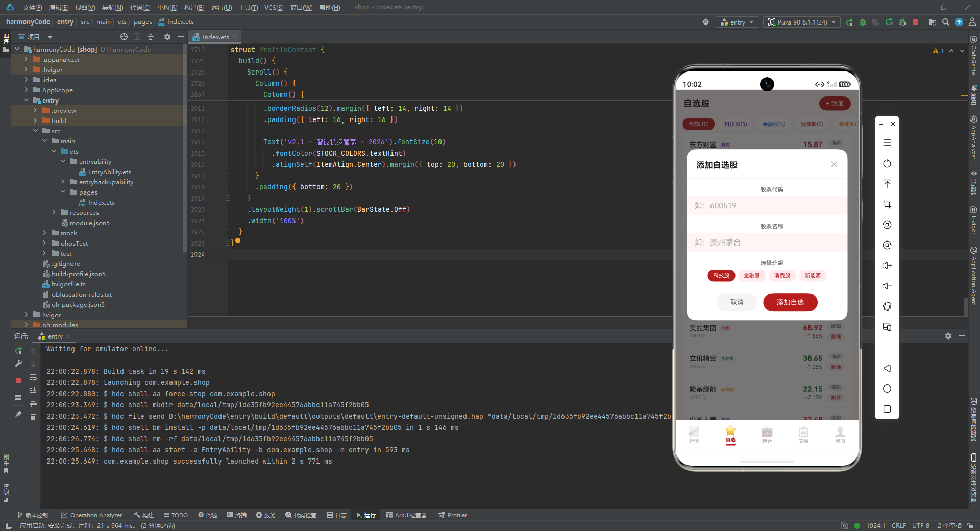Click the print icon in Run panel
Viewport: 980px width, 531px height.
[33, 404]
